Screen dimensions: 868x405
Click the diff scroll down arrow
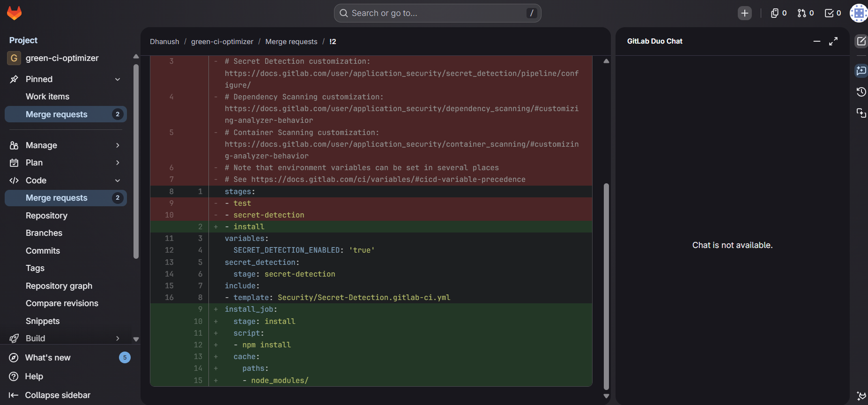(x=606, y=396)
